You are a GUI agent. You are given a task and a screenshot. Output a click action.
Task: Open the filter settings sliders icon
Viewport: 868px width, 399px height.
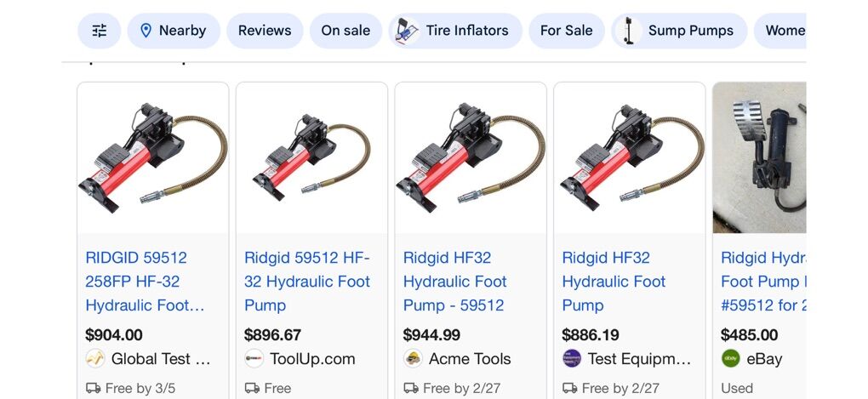100,31
